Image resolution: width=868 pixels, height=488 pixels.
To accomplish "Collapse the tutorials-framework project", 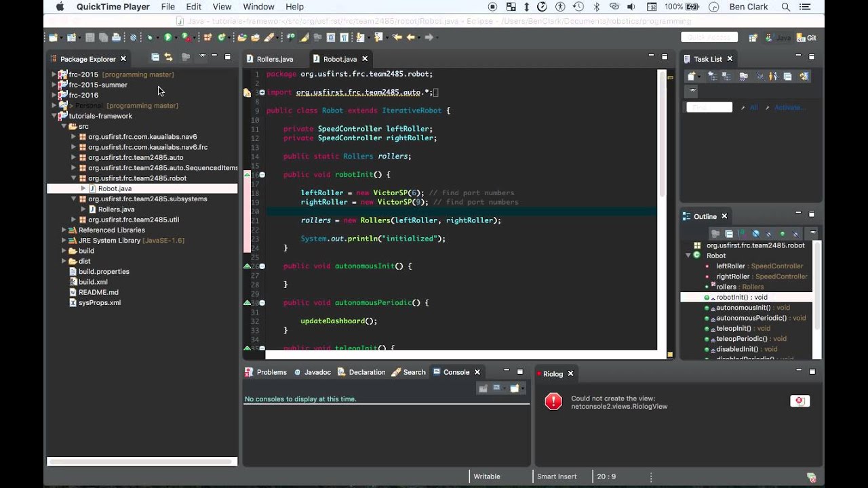I will (54, 116).
